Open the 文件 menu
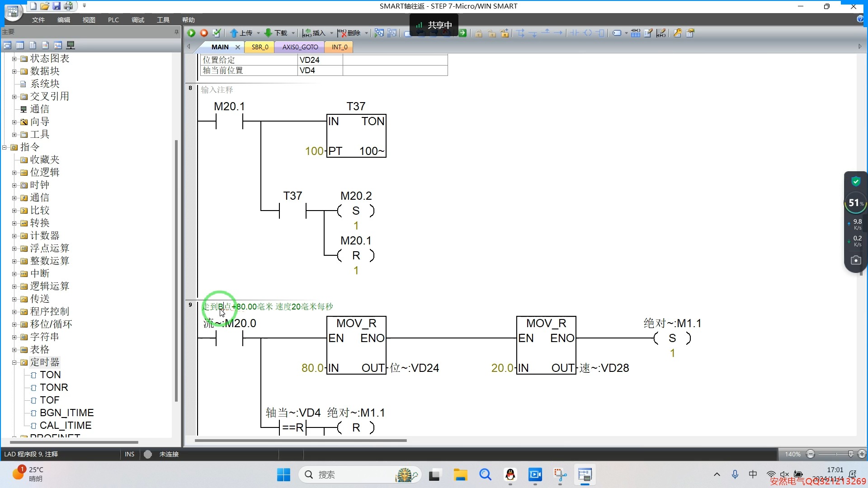Image resolution: width=868 pixels, height=488 pixels. pyautogui.click(x=38, y=20)
